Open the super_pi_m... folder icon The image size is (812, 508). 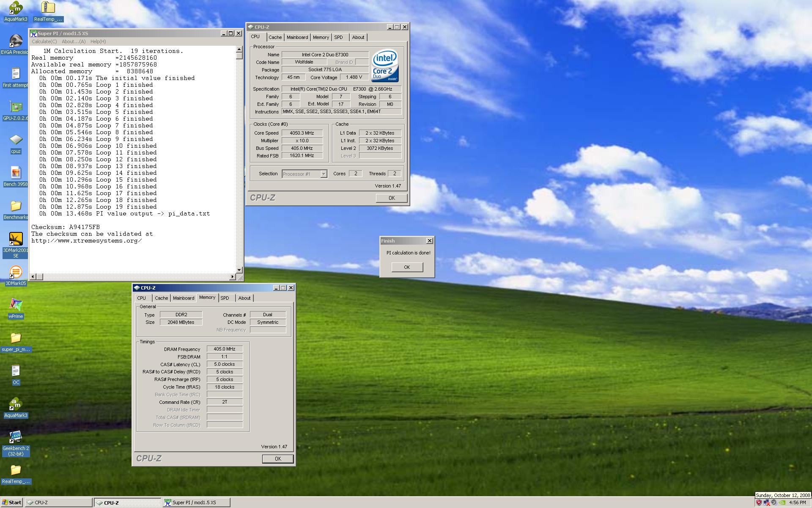coord(16,338)
